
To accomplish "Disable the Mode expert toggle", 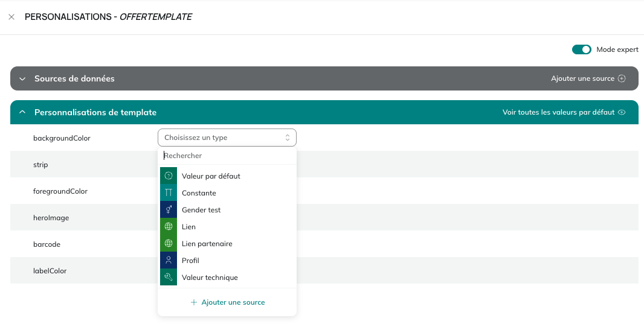I will pyautogui.click(x=582, y=49).
